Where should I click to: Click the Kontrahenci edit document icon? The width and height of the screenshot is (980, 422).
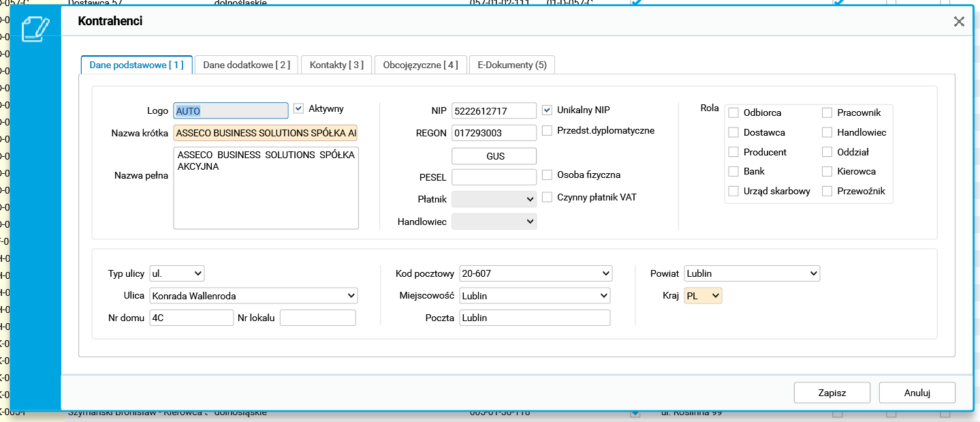[35, 29]
